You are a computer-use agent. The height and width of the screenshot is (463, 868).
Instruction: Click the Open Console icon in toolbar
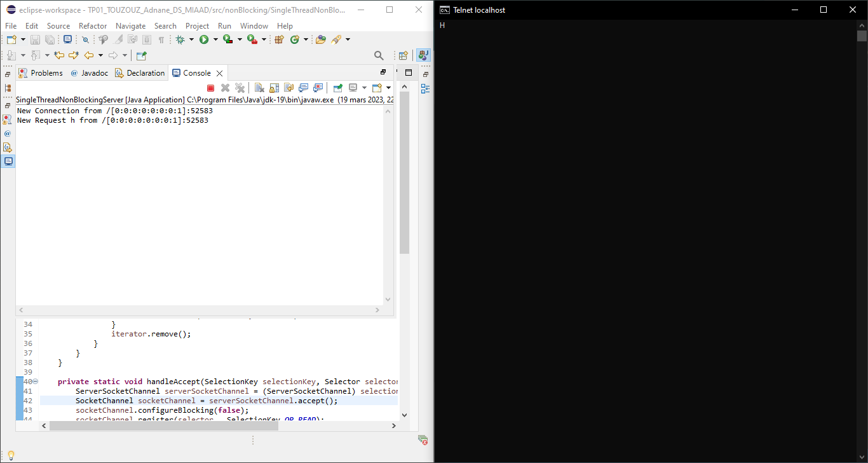click(377, 88)
